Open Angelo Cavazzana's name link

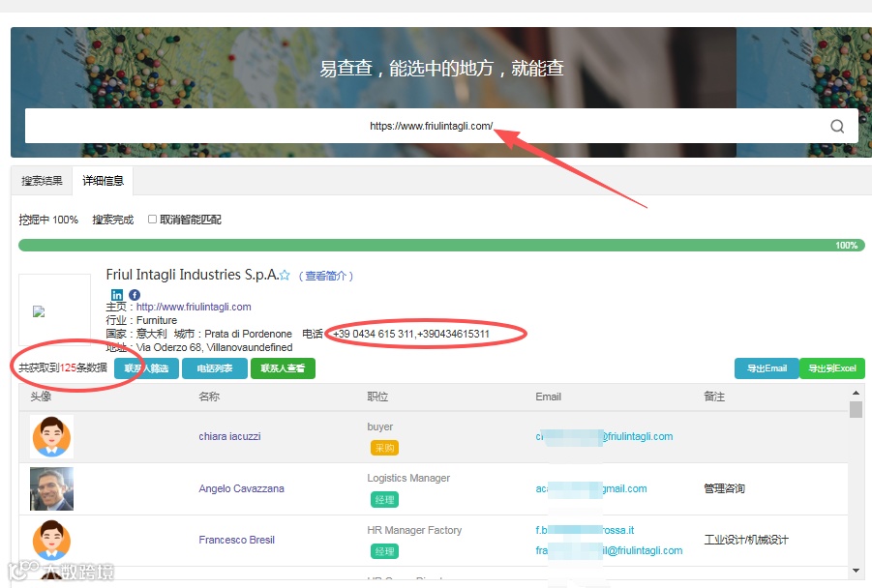(x=241, y=488)
